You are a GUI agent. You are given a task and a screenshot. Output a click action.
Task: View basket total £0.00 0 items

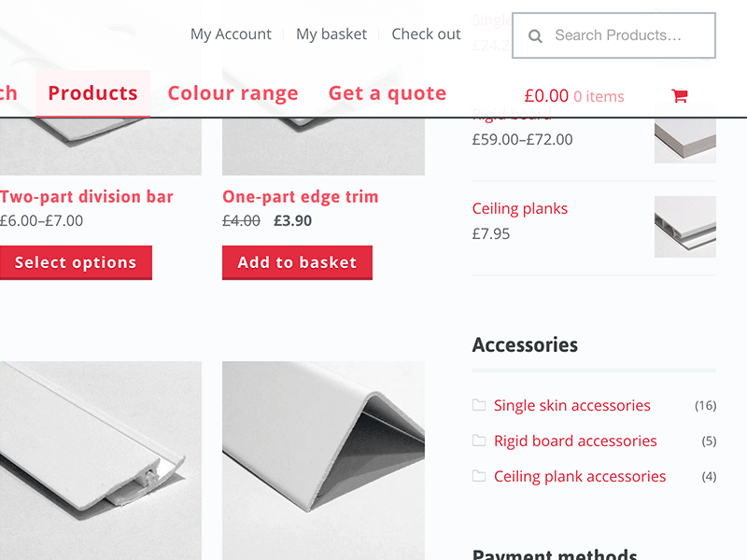coord(573,96)
